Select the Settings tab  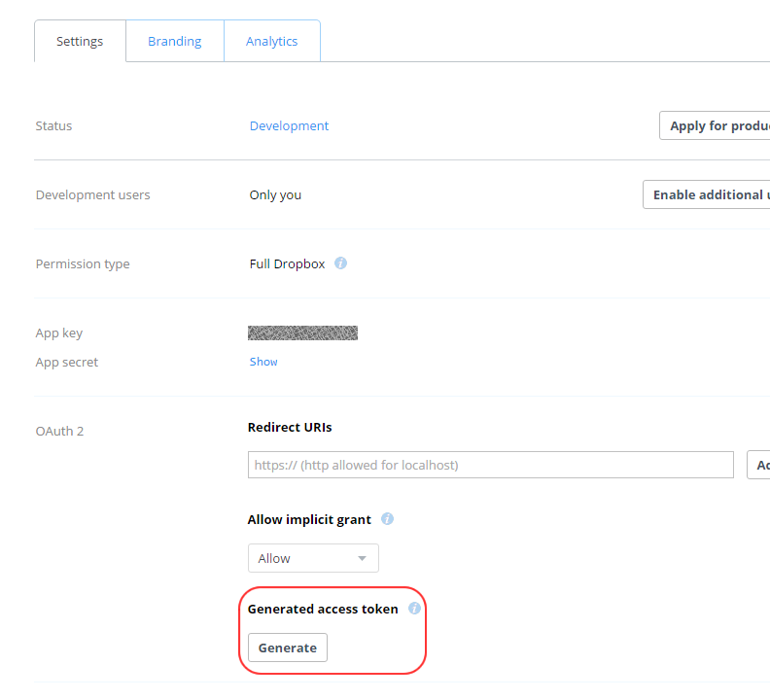80,41
